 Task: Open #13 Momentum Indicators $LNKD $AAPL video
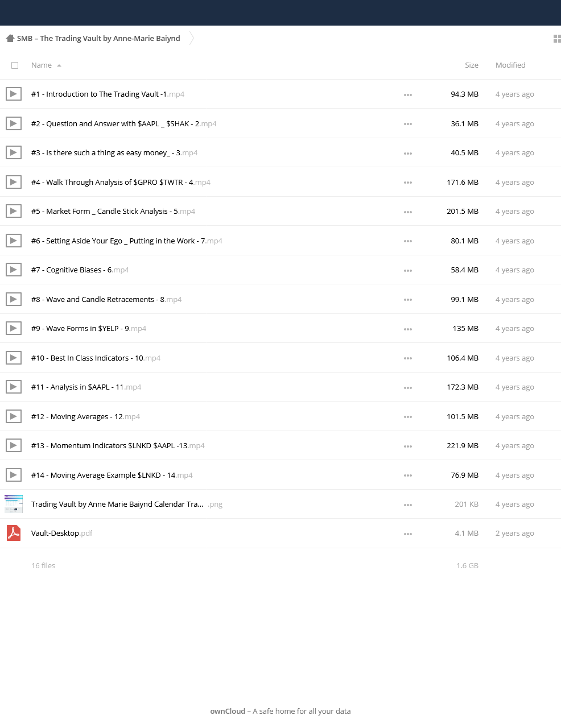(x=118, y=445)
